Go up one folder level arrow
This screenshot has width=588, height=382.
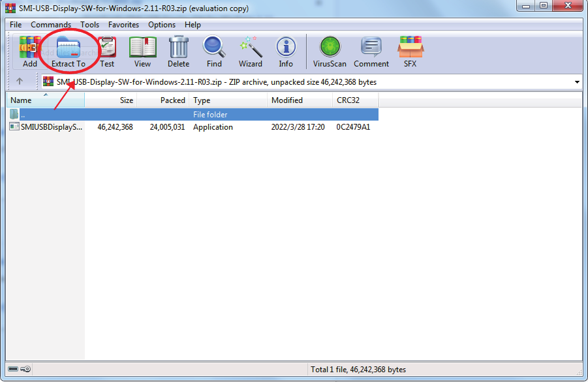tap(20, 81)
